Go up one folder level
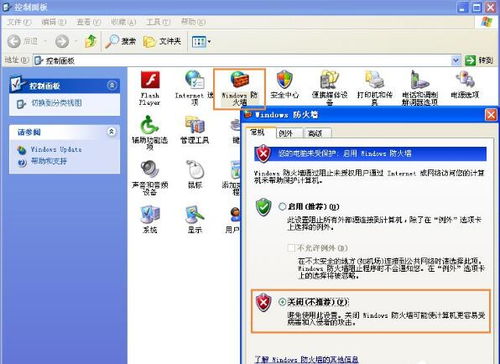This screenshot has height=364, width=500. (90, 41)
